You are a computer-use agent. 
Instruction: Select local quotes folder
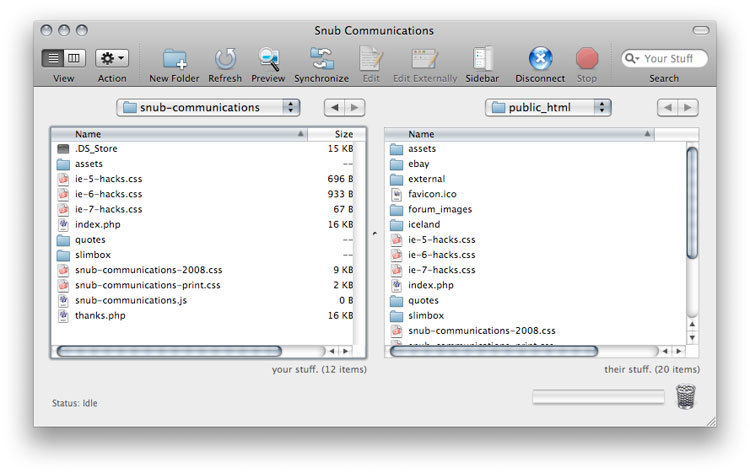click(90, 240)
